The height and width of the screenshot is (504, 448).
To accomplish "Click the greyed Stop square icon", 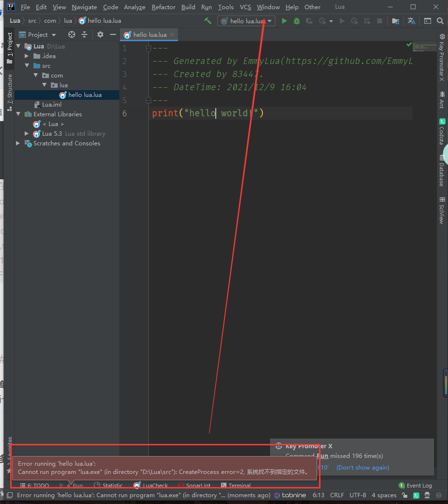I will click(380, 21).
